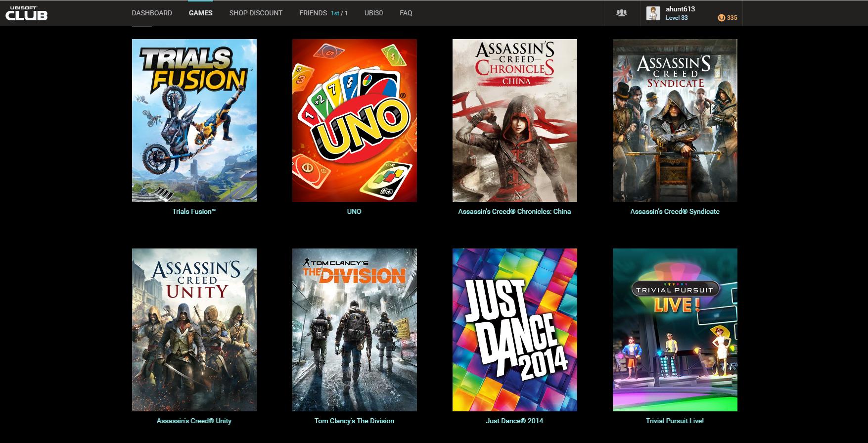
Task: Select the UNO game cover
Action: click(355, 120)
